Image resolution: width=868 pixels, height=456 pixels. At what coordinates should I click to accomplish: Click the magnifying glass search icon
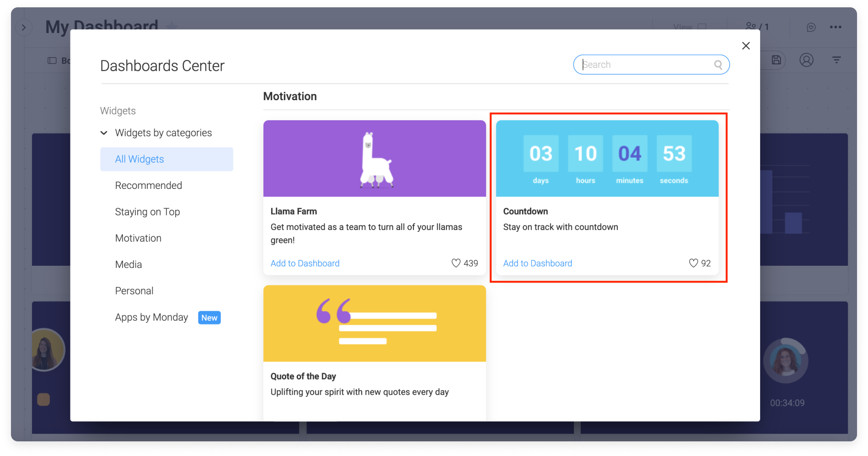pos(718,65)
